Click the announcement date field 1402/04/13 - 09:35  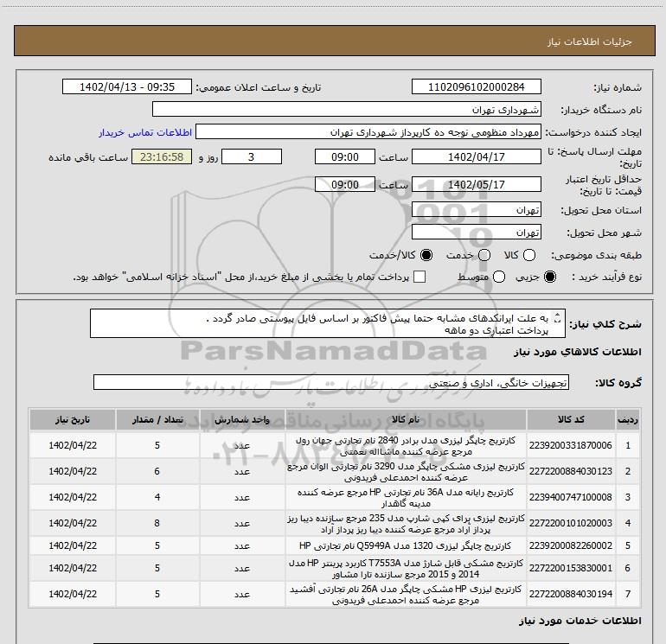[127, 86]
